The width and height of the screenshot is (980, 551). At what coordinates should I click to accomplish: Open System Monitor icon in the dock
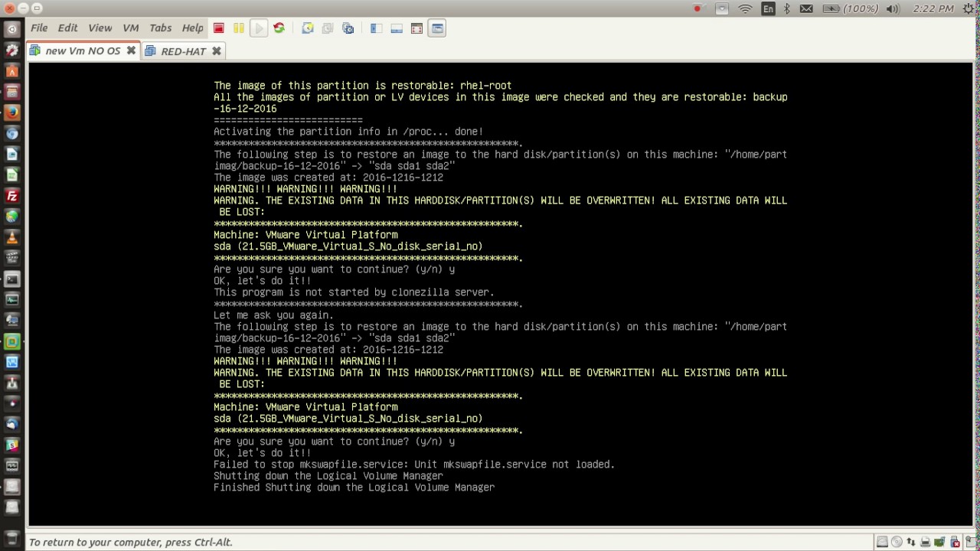11,300
